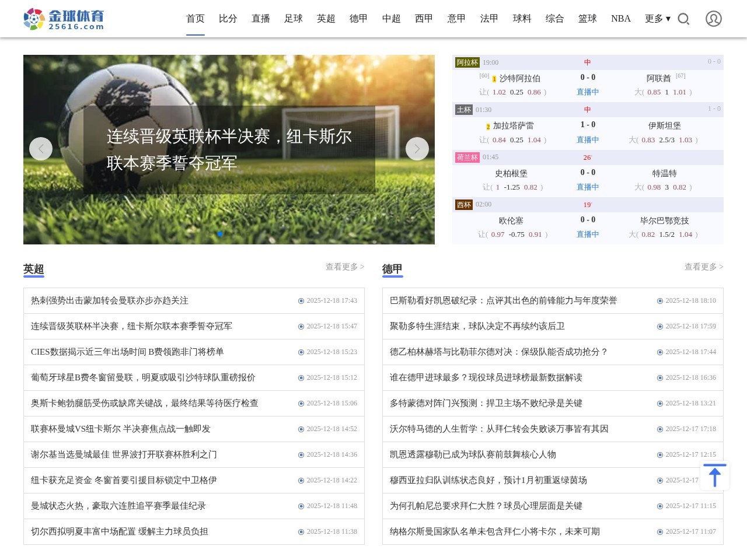This screenshot has width=747, height=560.
Task: Click the search magnifier icon
Action: (683, 19)
